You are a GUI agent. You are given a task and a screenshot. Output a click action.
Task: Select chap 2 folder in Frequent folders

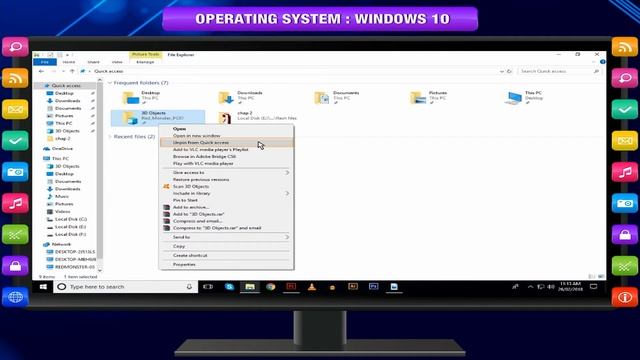click(257, 118)
